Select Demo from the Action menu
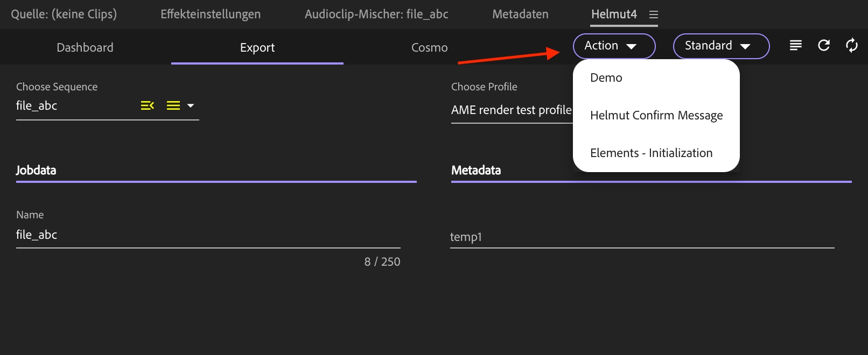The width and height of the screenshot is (868, 355). [x=606, y=78]
